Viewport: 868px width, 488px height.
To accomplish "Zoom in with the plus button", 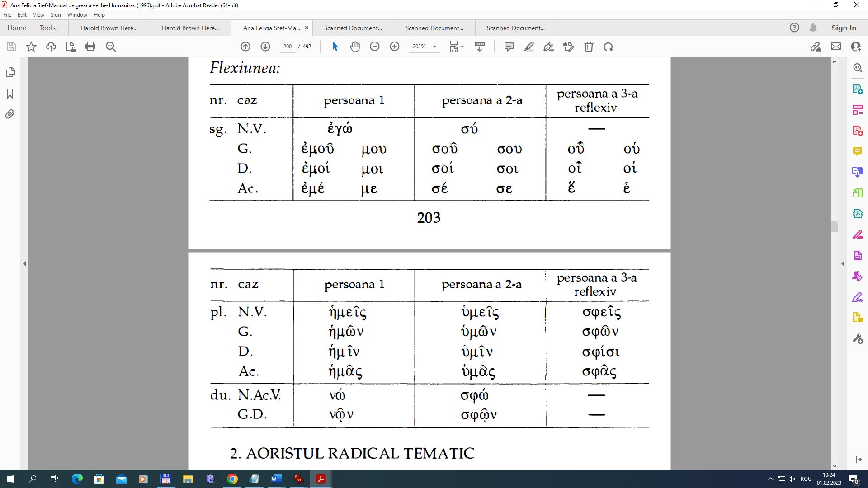I will point(395,47).
